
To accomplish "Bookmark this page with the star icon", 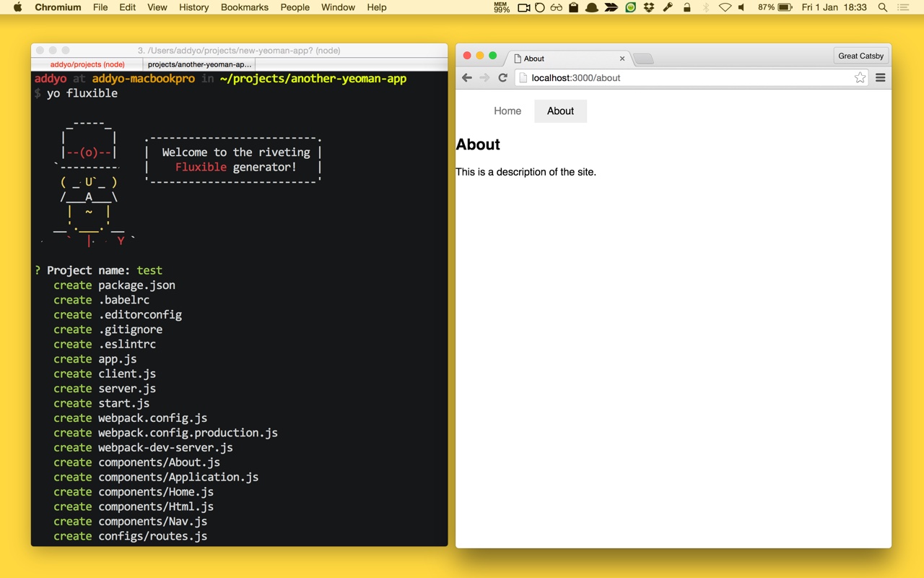I will point(860,78).
